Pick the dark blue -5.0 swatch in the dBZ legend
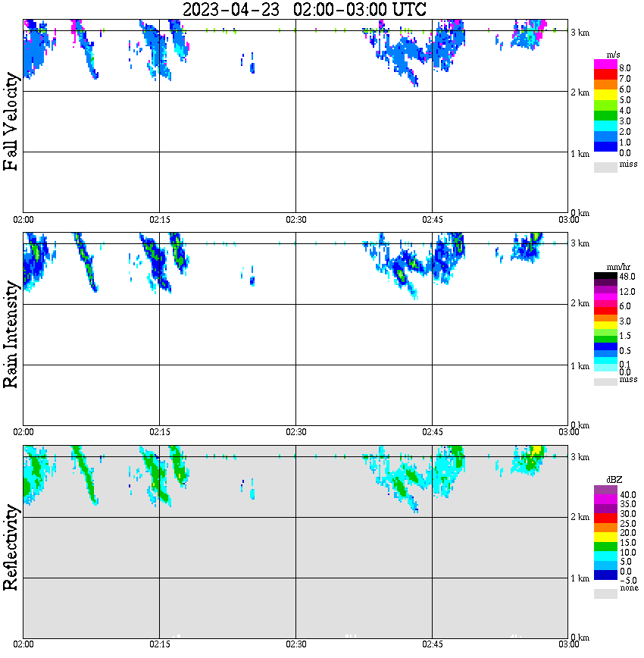 click(x=605, y=575)
